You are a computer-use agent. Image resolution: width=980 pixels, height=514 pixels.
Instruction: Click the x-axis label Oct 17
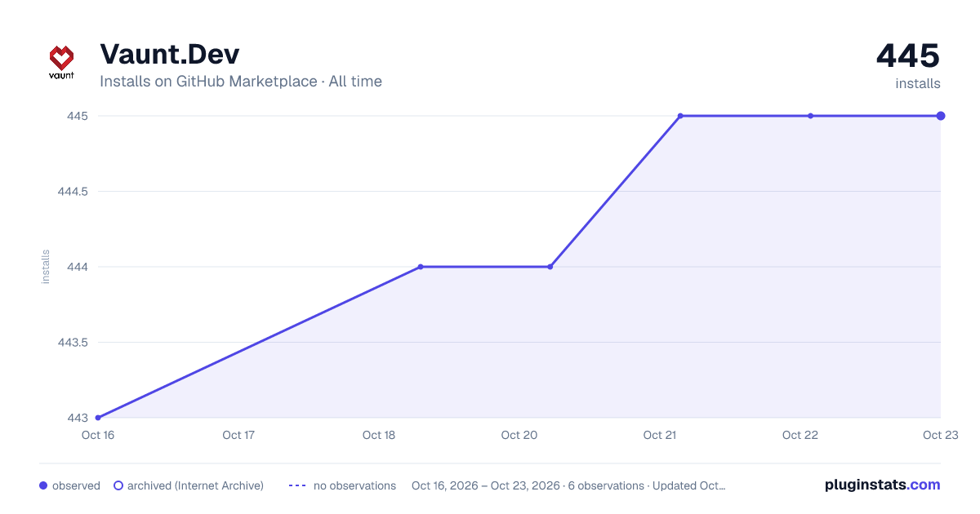pos(238,435)
